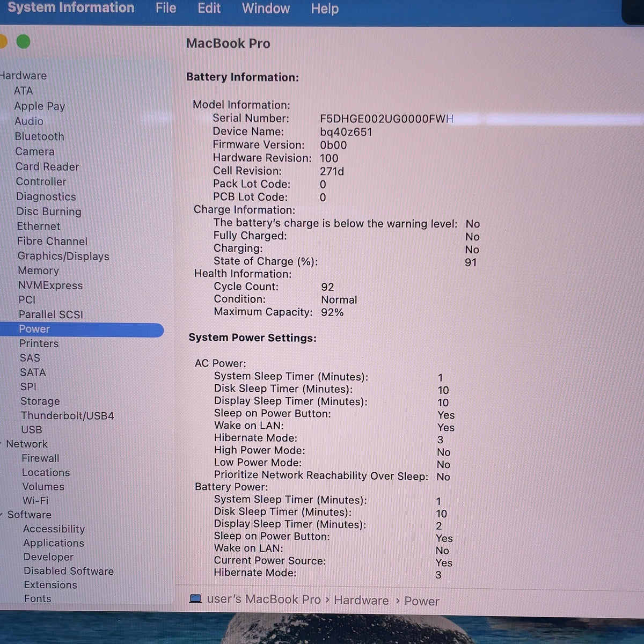Click the Maximum Capacity value 92%
Viewport: 644px width, 644px height.
(332, 312)
